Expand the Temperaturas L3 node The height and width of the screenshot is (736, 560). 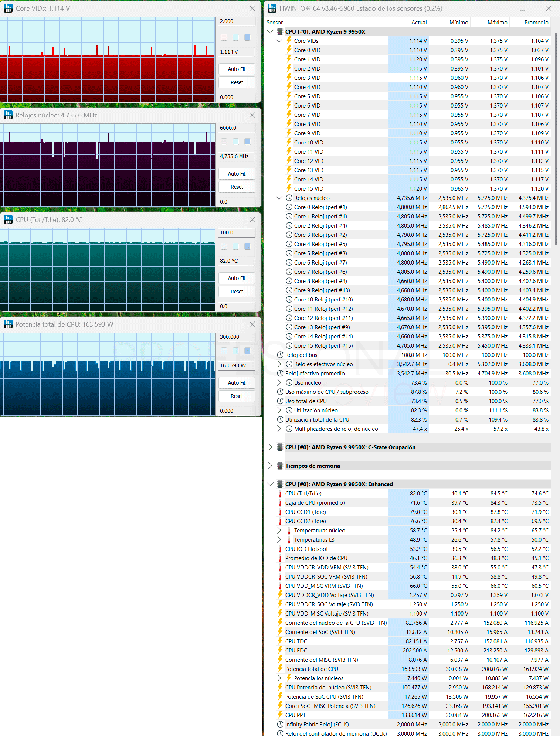279,540
